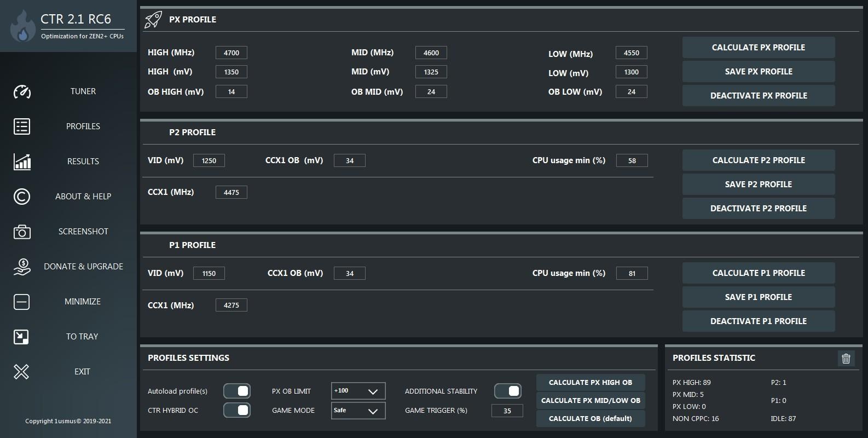The width and height of the screenshot is (868, 438).
Task: Expand the Game Mode dropdown
Action: click(358, 410)
